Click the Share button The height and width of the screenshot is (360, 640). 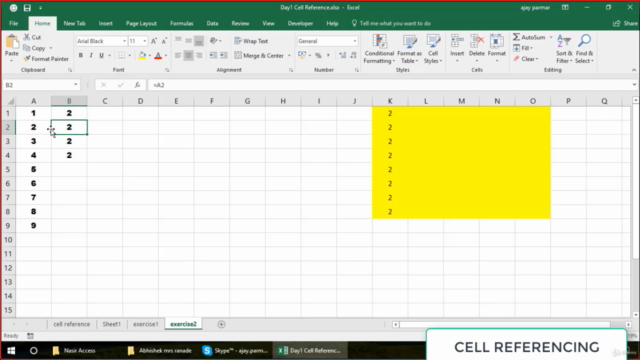(625, 23)
